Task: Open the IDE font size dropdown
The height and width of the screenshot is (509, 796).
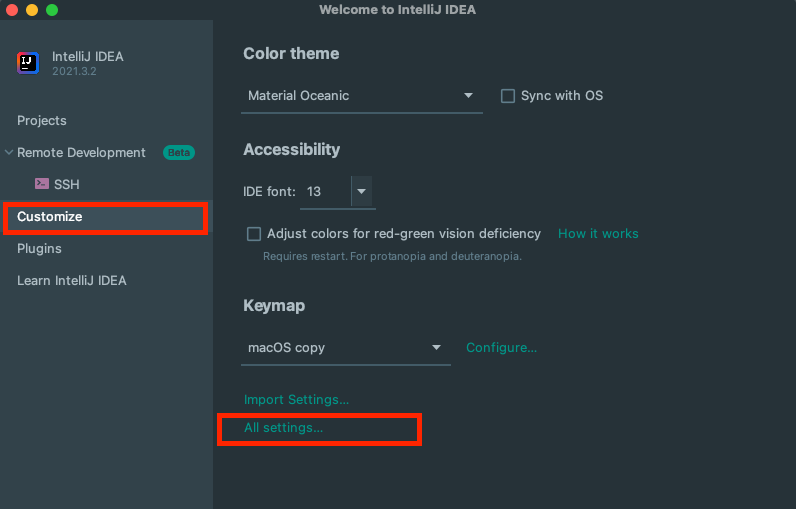Action: click(x=362, y=191)
